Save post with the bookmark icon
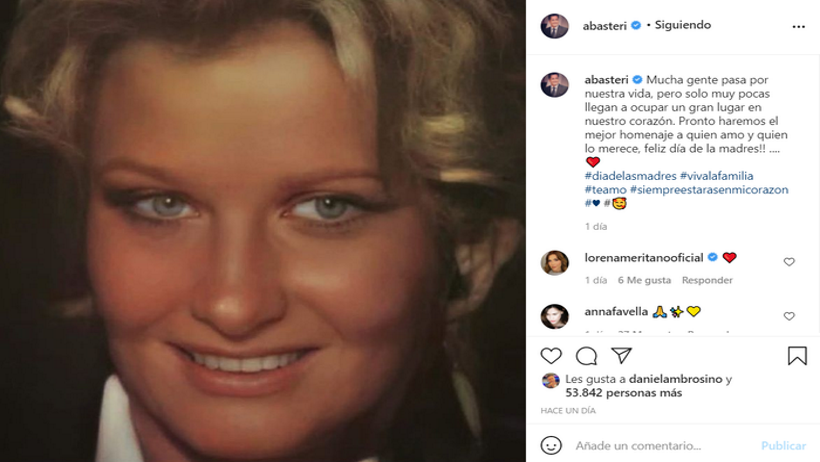Image resolution: width=820 pixels, height=462 pixels. [x=797, y=356]
